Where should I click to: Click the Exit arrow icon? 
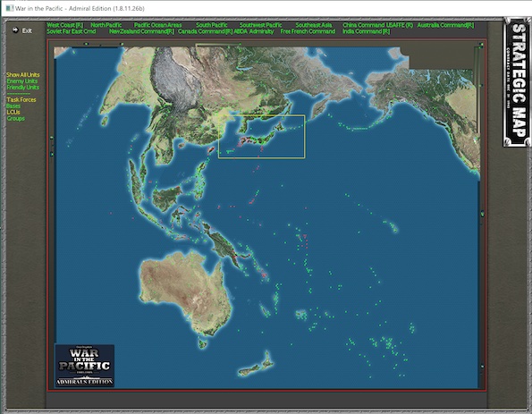click(15, 30)
